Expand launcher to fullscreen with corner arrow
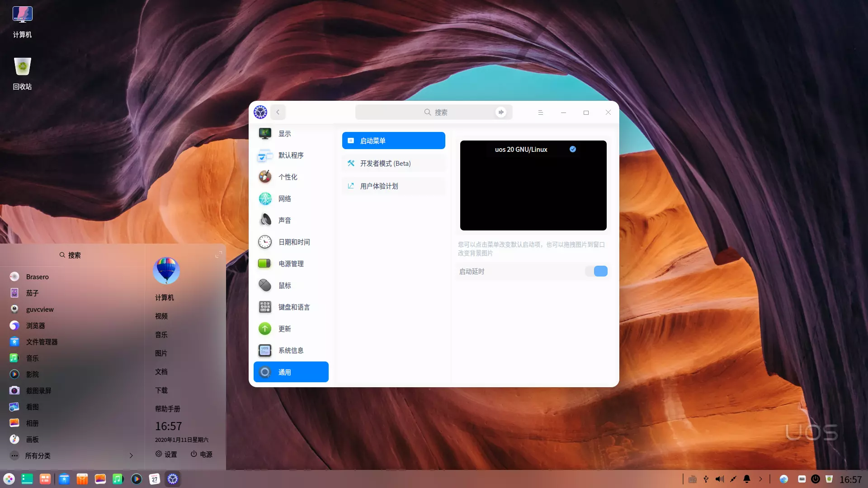This screenshot has height=488, width=868. [218, 254]
